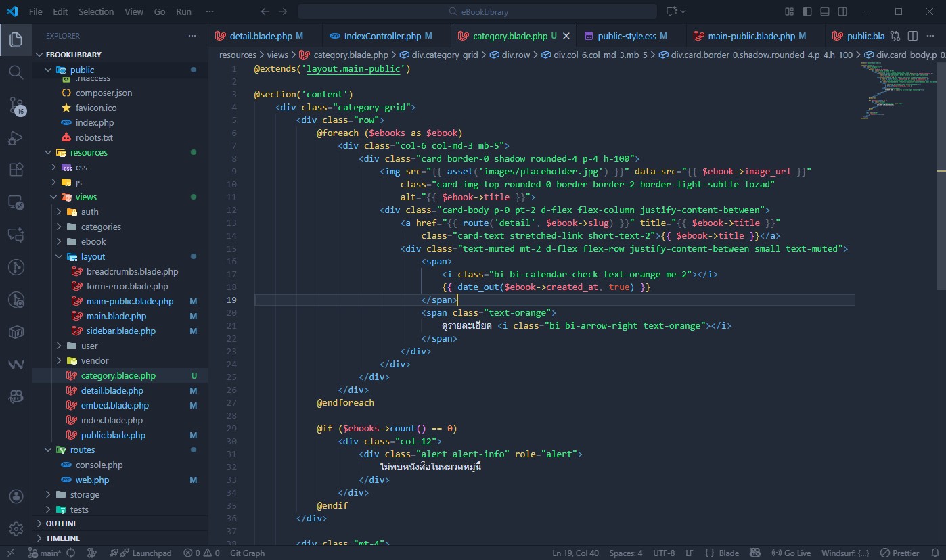
Task: Open the Search view in activity bar
Action: tap(16, 72)
